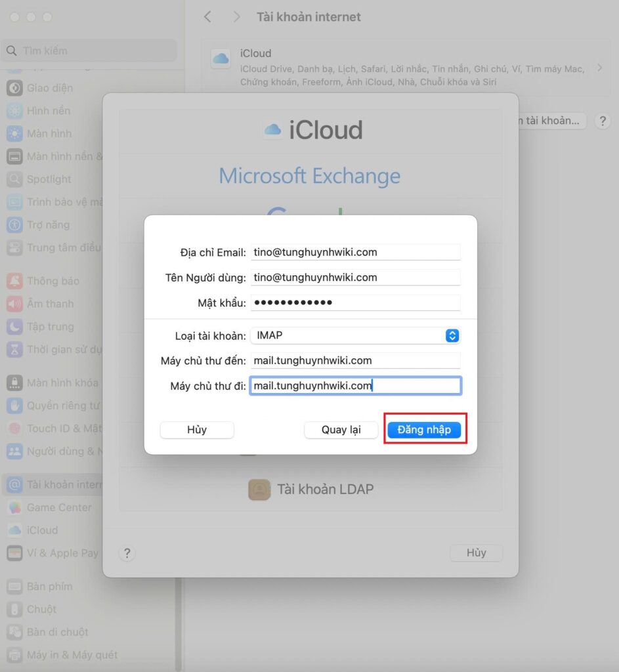This screenshot has height=672, width=619.
Task: Click the help question mark beside tài khoản button
Action: coord(603,121)
